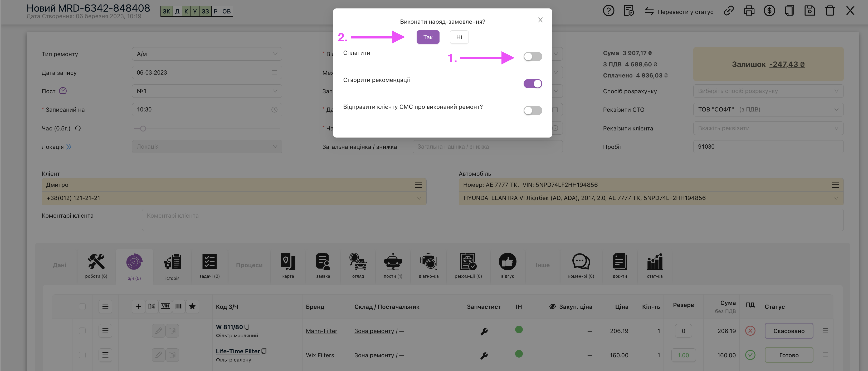Open the Реквізити СТО dropdown
Screen dimensions: 868x371
point(768,110)
